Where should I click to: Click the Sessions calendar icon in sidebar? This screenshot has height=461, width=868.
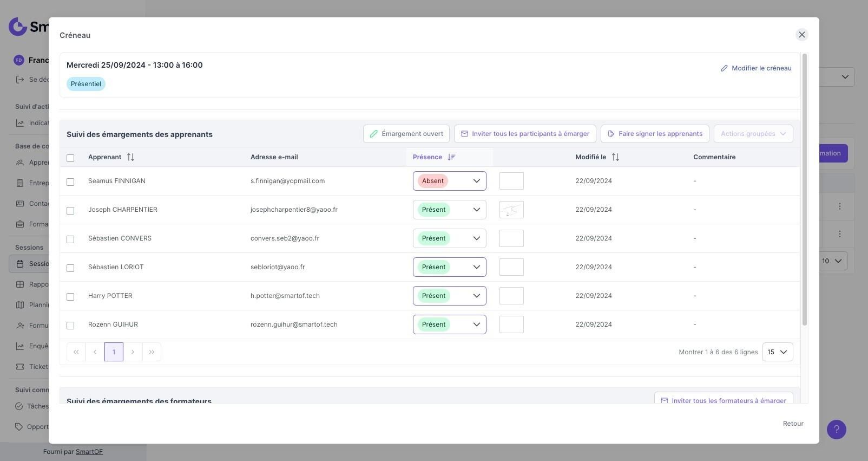coord(20,264)
